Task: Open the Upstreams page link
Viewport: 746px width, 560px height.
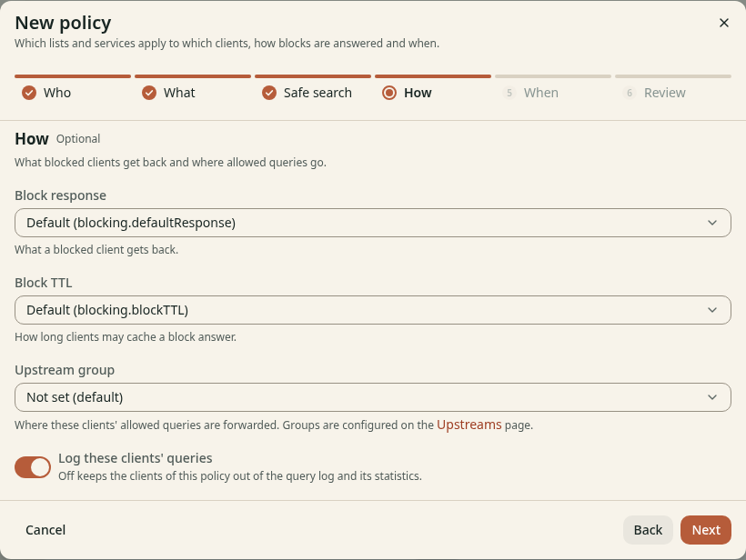Action: tap(469, 425)
